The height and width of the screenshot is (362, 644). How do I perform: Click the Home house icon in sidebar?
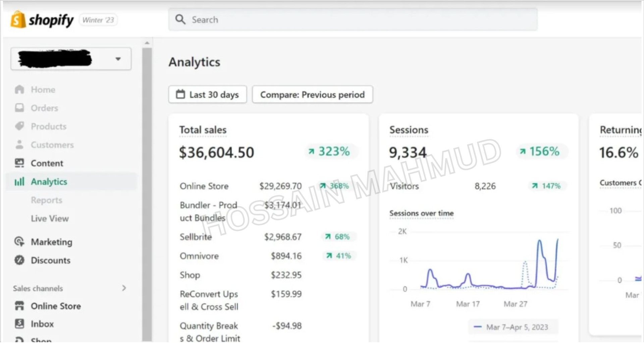pos(19,89)
